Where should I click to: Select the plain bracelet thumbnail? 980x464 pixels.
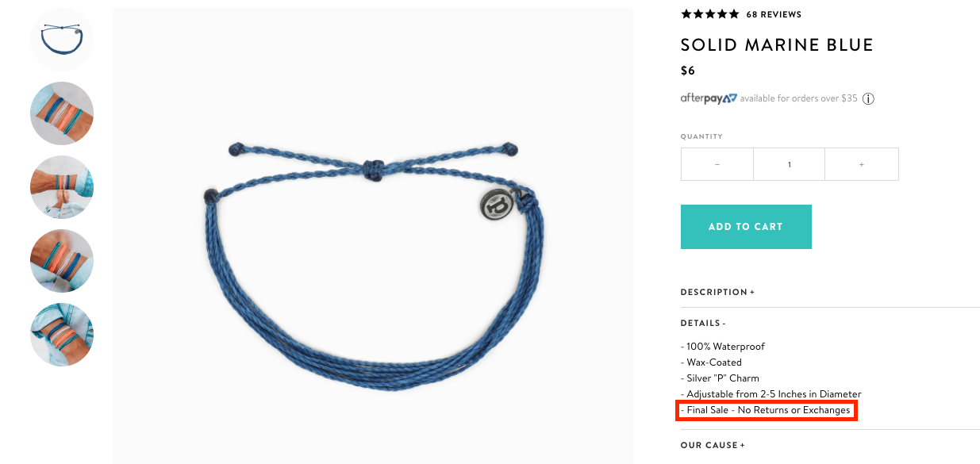(62, 40)
